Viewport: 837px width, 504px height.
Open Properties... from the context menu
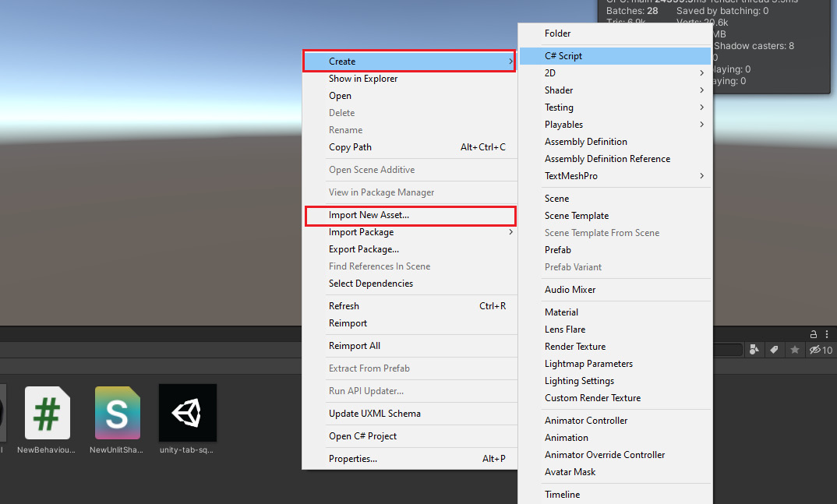coord(409,459)
